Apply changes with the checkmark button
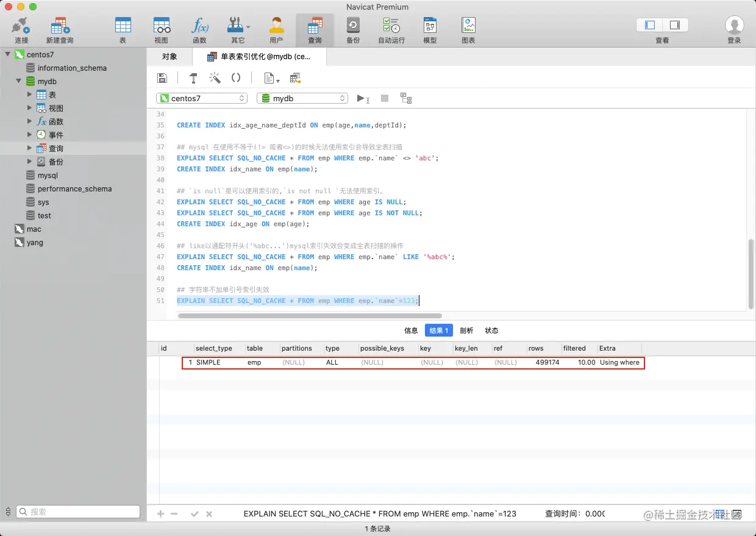This screenshot has height=536, width=756. click(x=195, y=514)
